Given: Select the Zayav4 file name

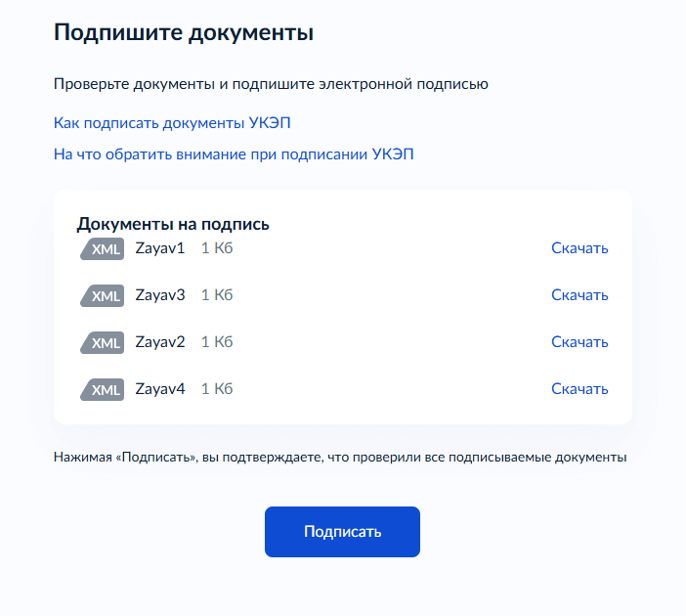Looking at the screenshot, I should [x=160, y=389].
